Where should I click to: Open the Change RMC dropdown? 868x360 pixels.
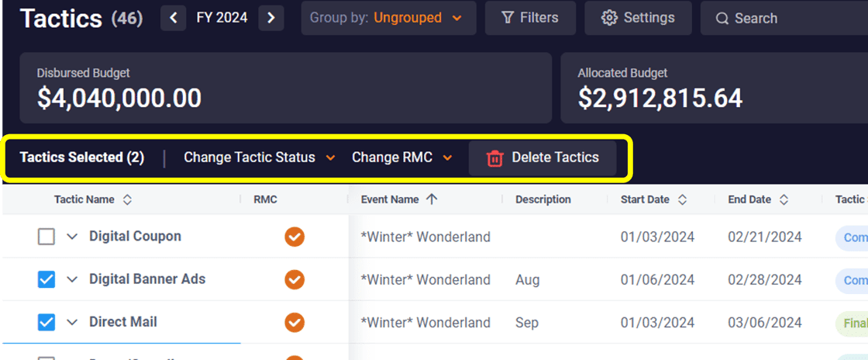[402, 157]
